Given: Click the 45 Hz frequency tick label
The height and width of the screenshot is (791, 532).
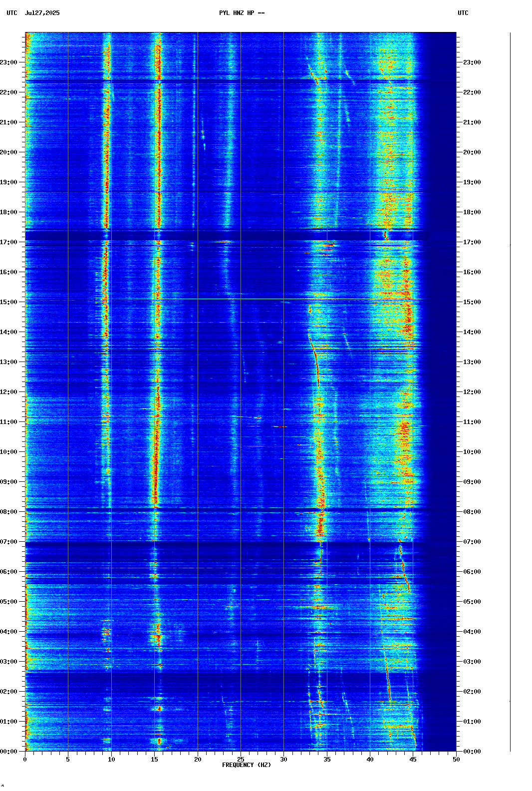Looking at the screenshot, I should tap(413, 760).
